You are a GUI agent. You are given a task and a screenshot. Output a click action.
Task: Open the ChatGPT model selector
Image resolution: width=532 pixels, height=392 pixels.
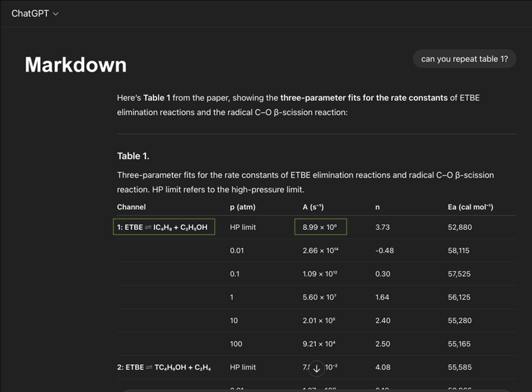coord(35,13)
